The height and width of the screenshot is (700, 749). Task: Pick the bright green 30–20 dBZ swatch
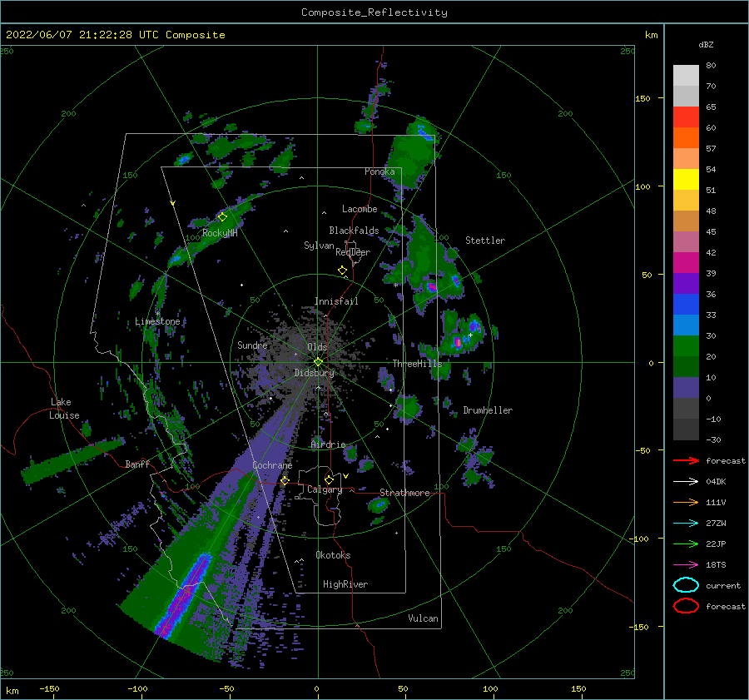tap(686, 346)
